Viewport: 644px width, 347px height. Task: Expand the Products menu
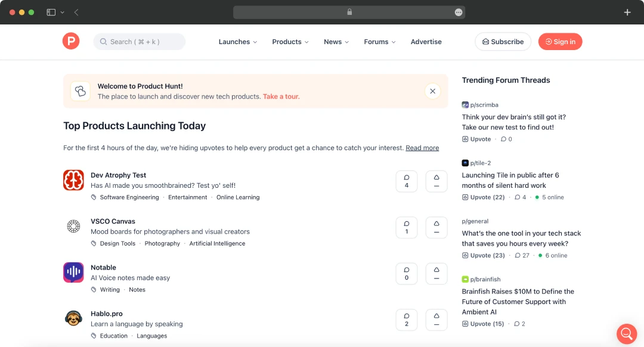[x=290, y=42]
